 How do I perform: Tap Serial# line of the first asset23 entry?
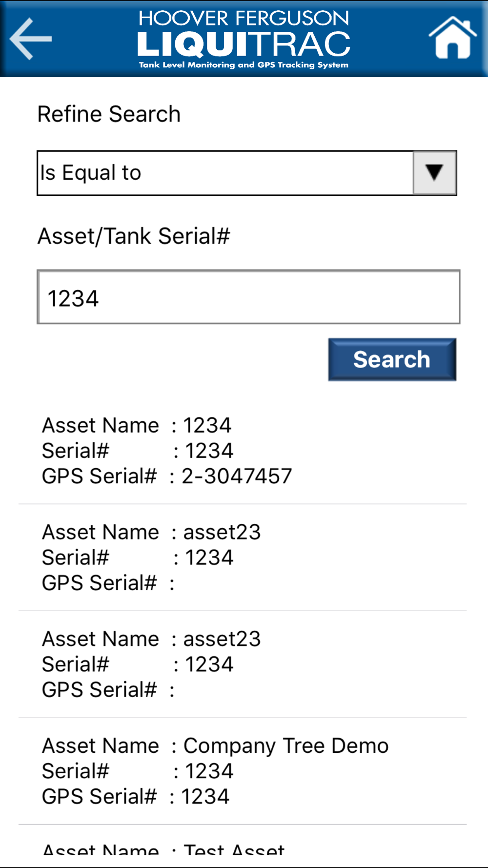point(138,558)
